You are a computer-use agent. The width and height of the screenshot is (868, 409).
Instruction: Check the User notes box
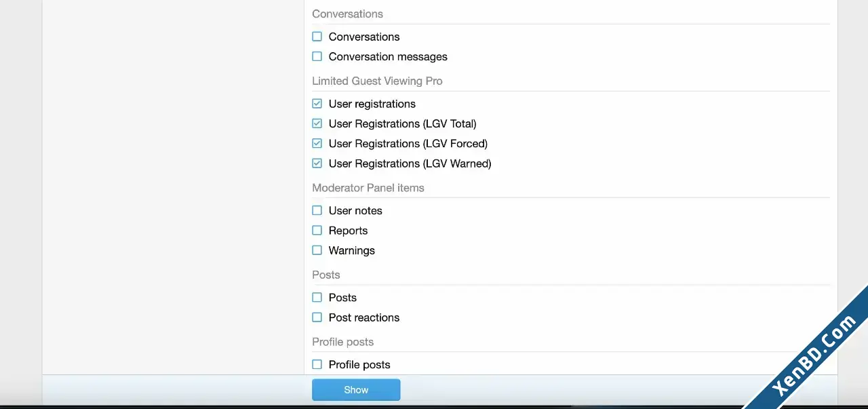317,210
